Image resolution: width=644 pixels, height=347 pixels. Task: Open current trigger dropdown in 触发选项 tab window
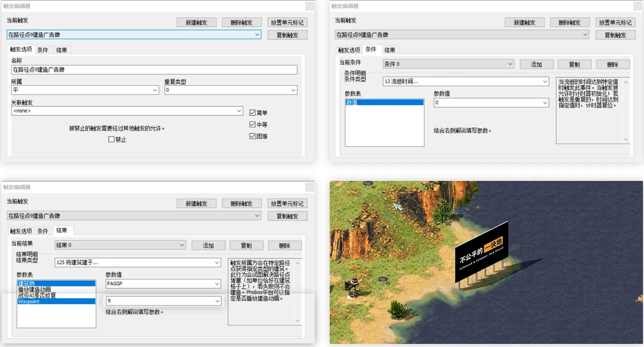tap(134, 34)
